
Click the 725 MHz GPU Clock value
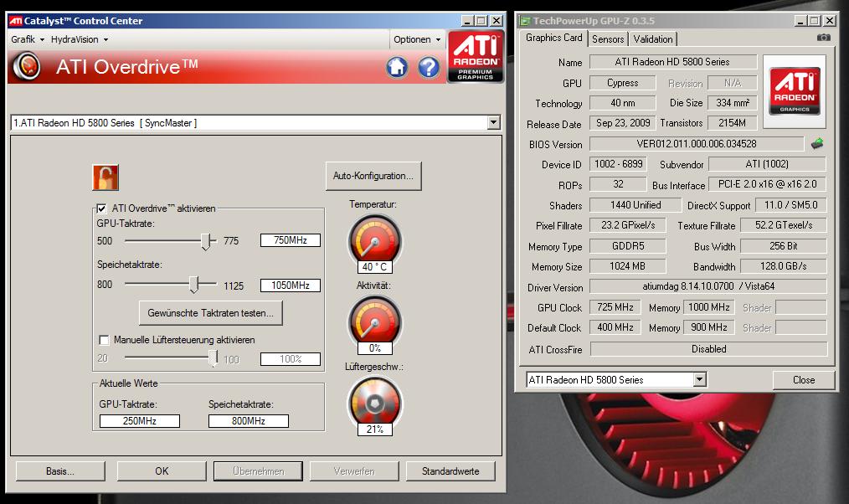pos(615,307)
